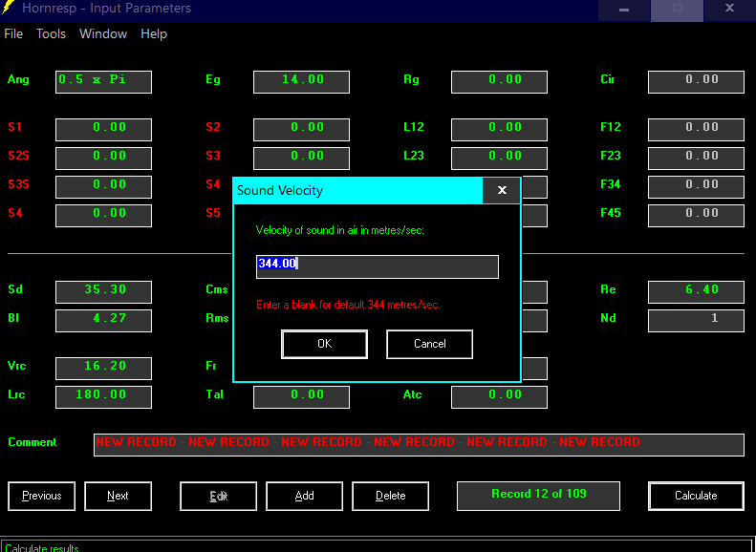Select the Bl field 4.27

click(103, 320)
